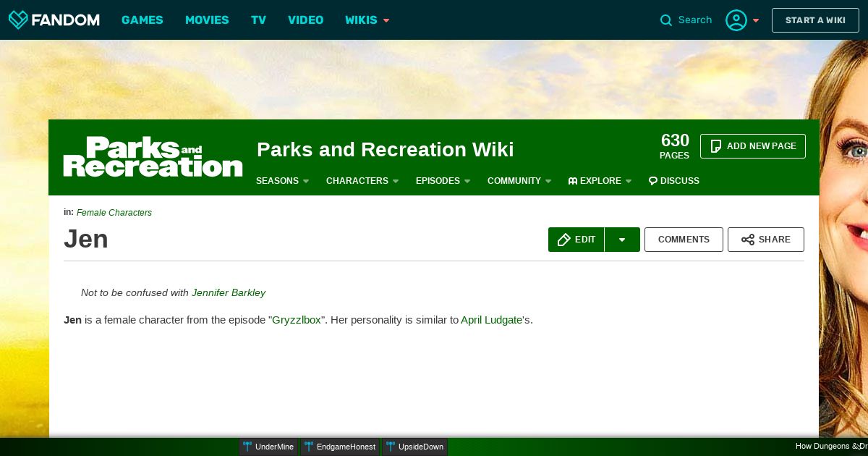The height and width of the screenshot is (456, 868).
Task: Click the Discuss speech bubble icon
Action: tap(652, 181)
